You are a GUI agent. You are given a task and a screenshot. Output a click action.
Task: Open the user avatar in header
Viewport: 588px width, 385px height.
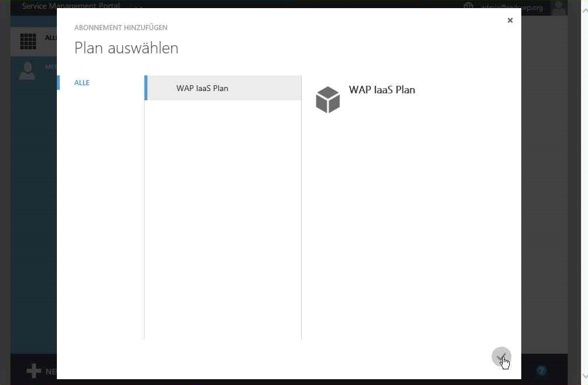pyautogui.click(x=559, y=8)
